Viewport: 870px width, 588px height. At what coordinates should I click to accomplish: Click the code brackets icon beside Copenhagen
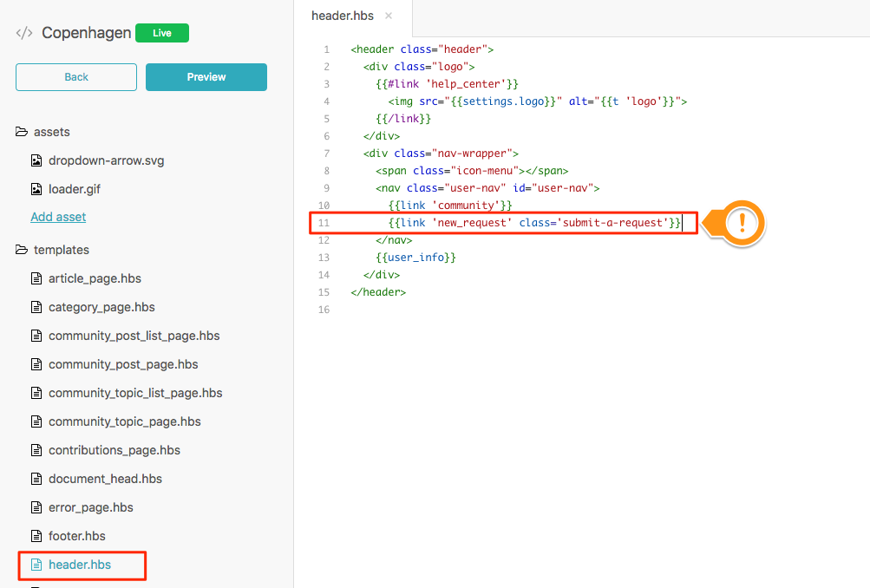24,34
